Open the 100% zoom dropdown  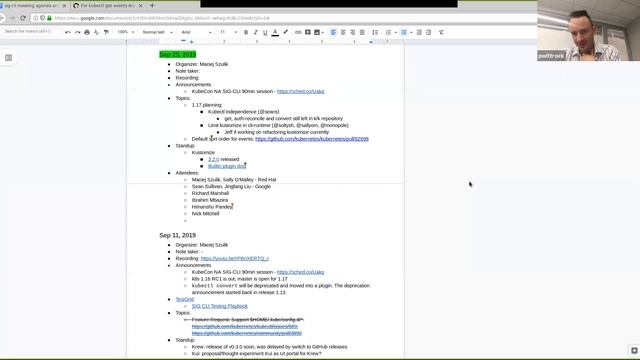pos(126,32)
